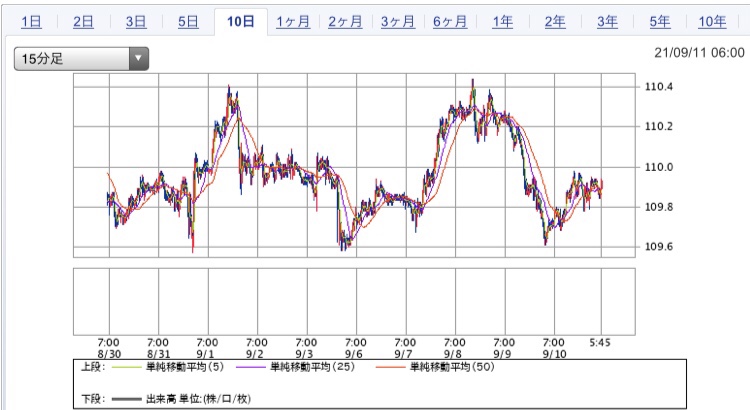Image resolution: width=750 pixels, height=410 pixels.
Task: Click the 9/3 date axis label
Action: coord(304,354)
